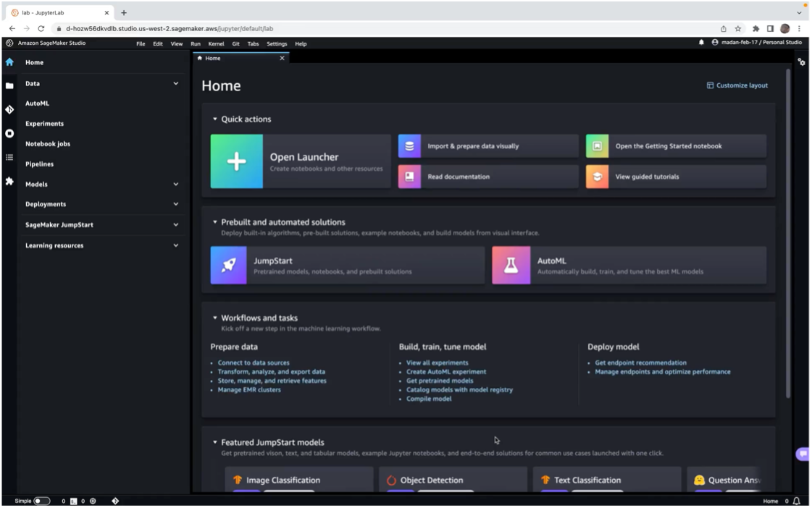Viewport: 812px width, 508px height.
Task: Click the View guided tutorials icon
Action: (x=597, y=177)
